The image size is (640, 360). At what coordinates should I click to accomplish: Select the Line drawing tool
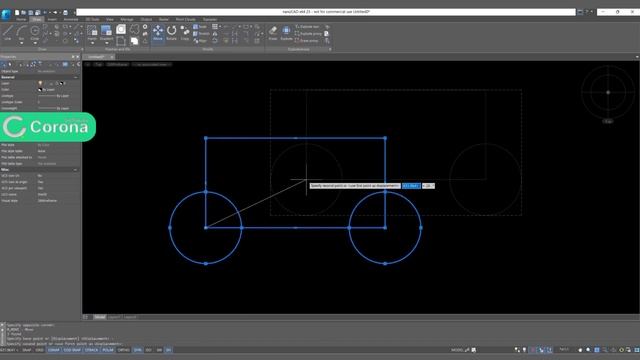click(x=8, y=33)
